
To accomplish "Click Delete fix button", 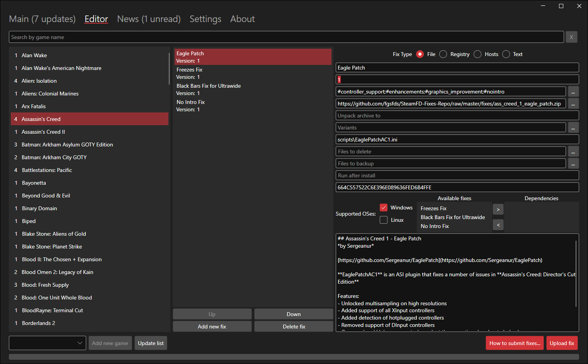I will click(294, 327).
